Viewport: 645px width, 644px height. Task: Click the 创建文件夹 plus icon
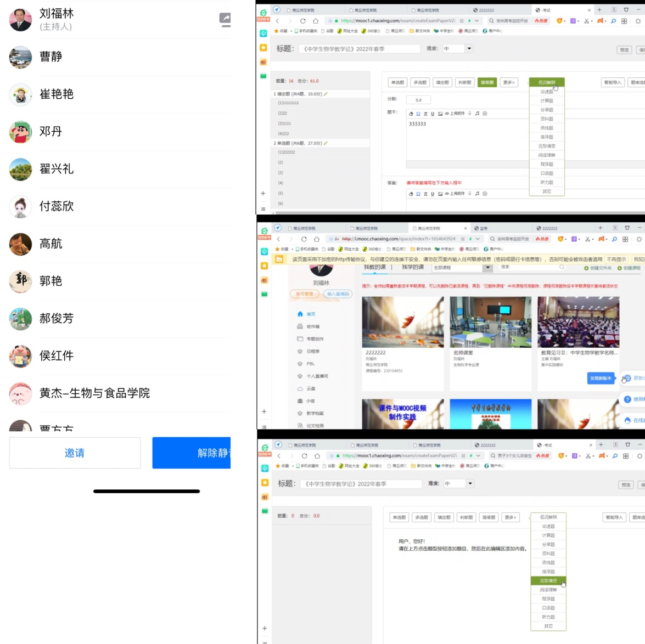[x=586, y=268]
